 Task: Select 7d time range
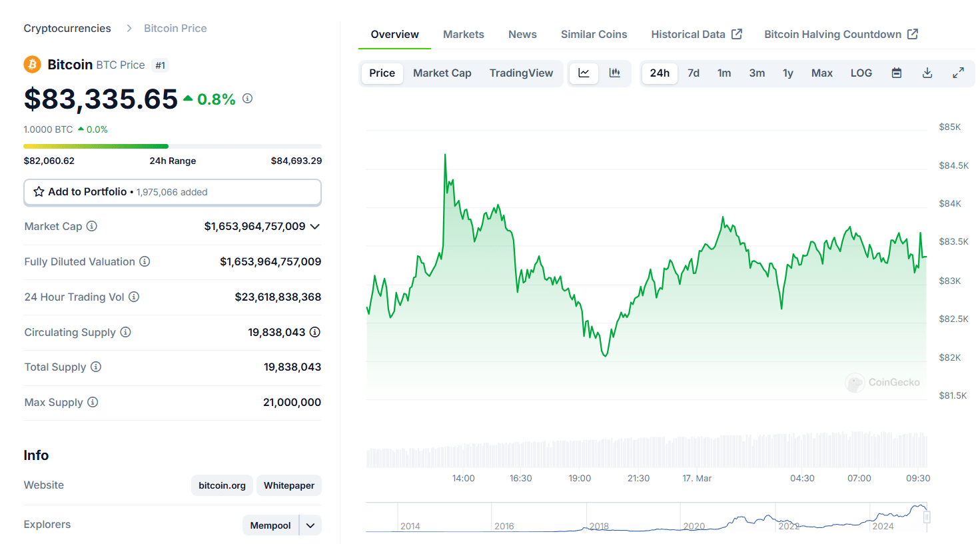tap(694, 73)
